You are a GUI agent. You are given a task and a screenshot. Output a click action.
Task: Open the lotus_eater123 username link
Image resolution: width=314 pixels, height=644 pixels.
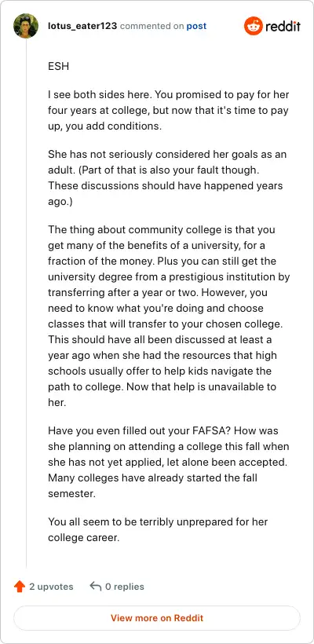tap(82, 26)
